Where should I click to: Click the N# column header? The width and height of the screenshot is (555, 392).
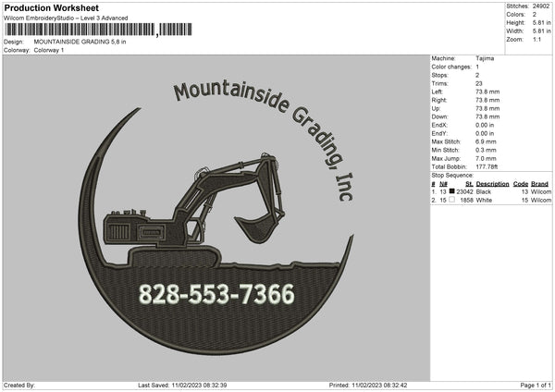pyautogui.click(x=443, y=184)
